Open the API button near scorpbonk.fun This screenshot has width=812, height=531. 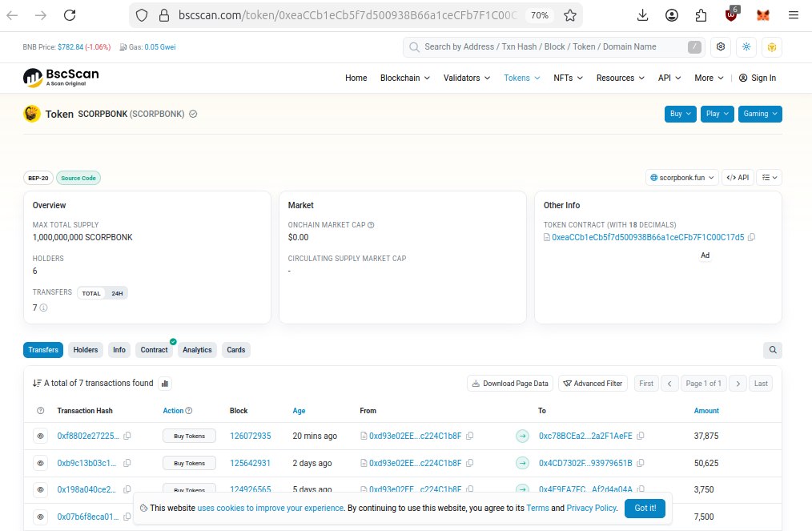click(x=738, y=178)
